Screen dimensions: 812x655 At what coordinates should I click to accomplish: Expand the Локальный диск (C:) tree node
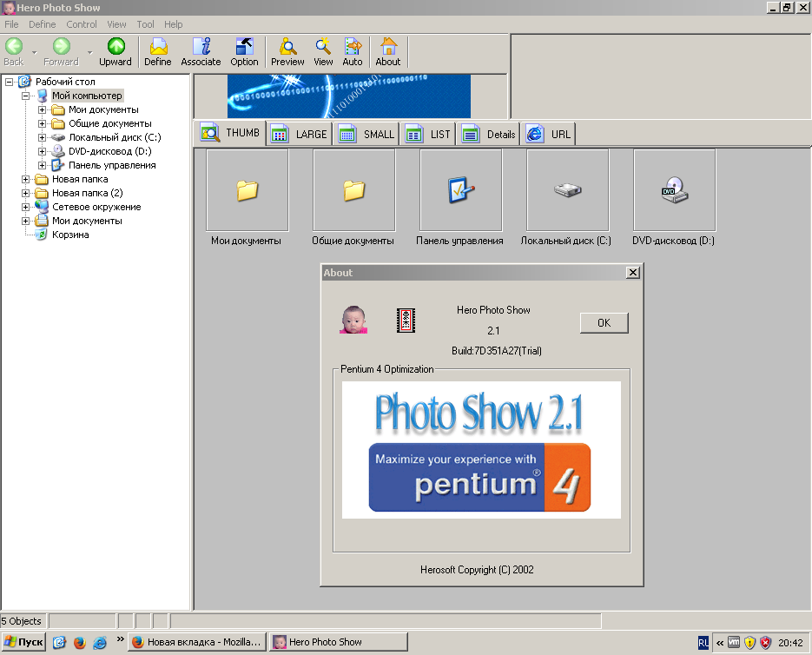click(x=43, y=137)
